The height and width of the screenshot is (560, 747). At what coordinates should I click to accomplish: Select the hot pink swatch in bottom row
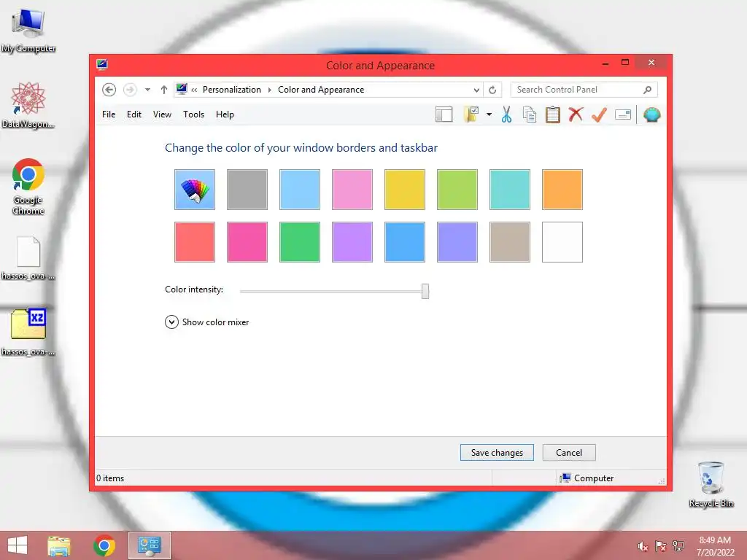point(247,242)
